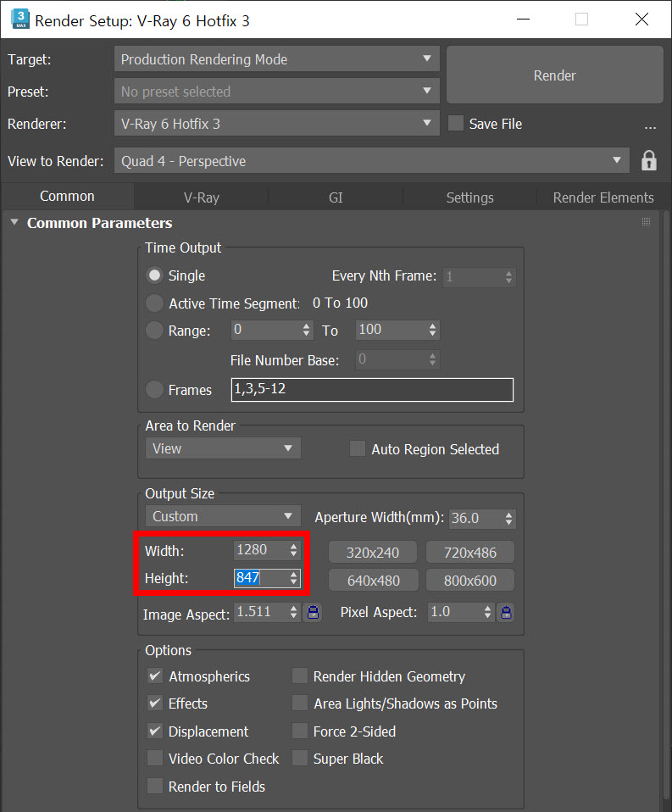Click the Pixel Aspect spinner arrows
Viewport: 672px width, 812px height.
[487, 612]
